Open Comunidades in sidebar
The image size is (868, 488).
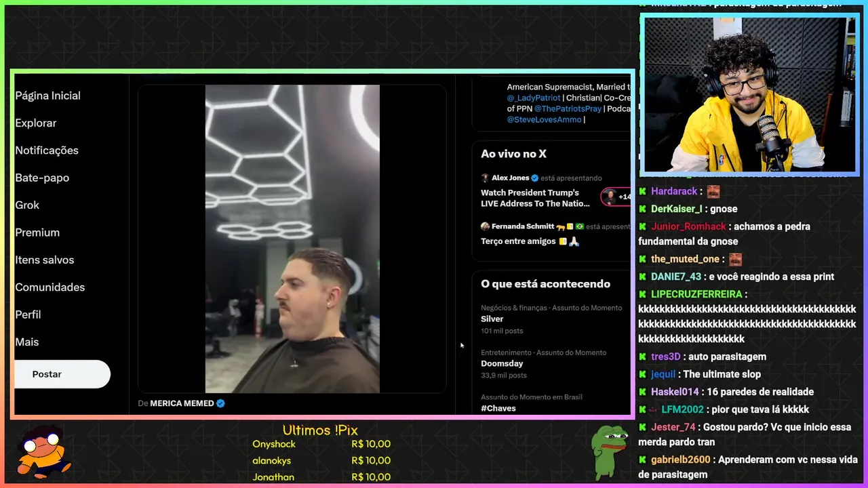50,287
